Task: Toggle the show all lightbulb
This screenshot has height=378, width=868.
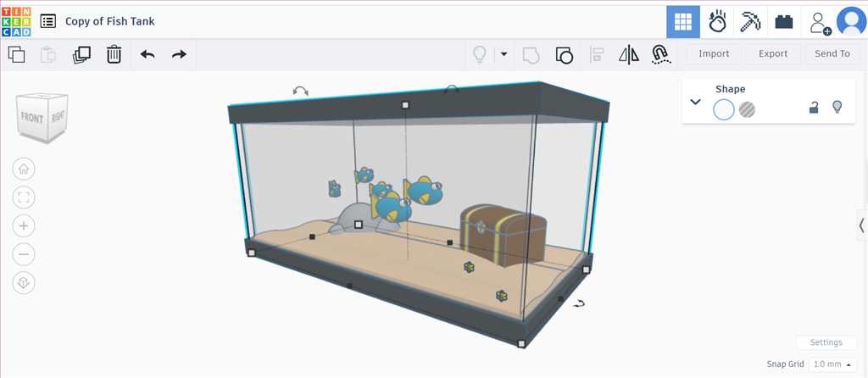Action: 479,54
